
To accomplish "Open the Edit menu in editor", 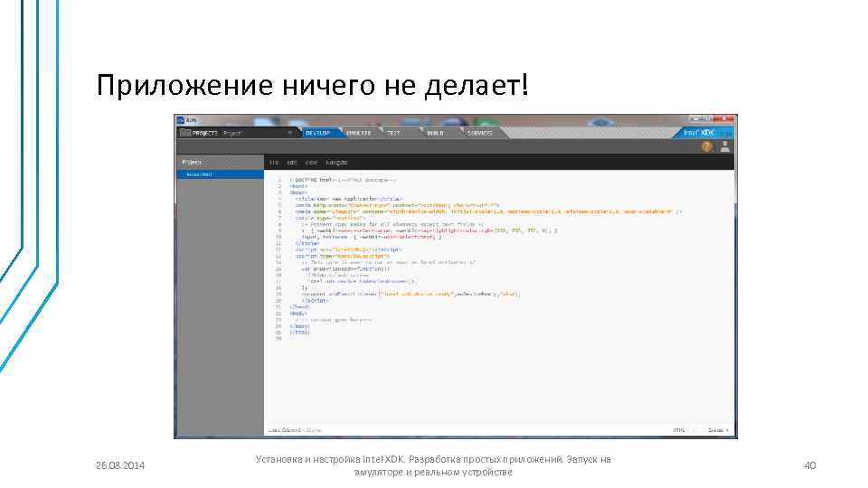I will pyautogui.click(x=292, y=163).
